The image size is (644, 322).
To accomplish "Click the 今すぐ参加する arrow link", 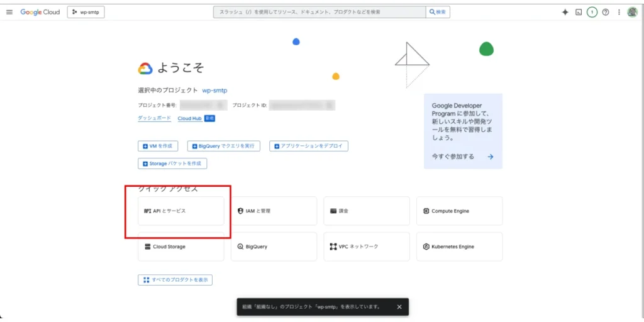I will coord(462,157).
